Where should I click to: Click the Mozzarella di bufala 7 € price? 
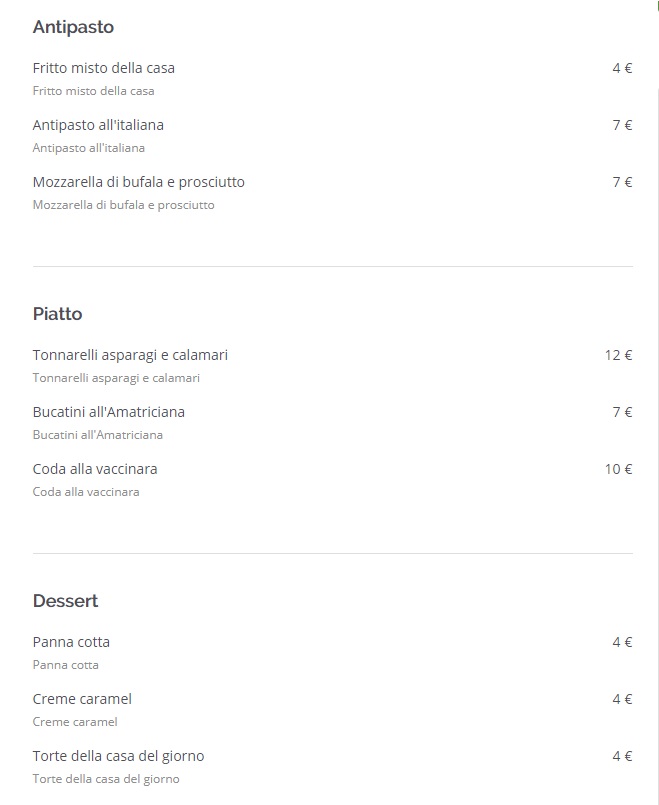coord(622,182)
